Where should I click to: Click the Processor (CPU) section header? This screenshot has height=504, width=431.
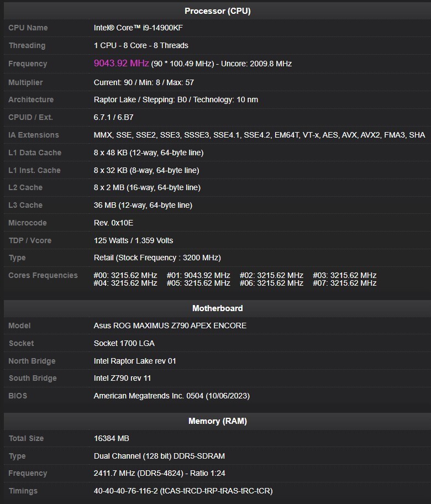[217, 11]
